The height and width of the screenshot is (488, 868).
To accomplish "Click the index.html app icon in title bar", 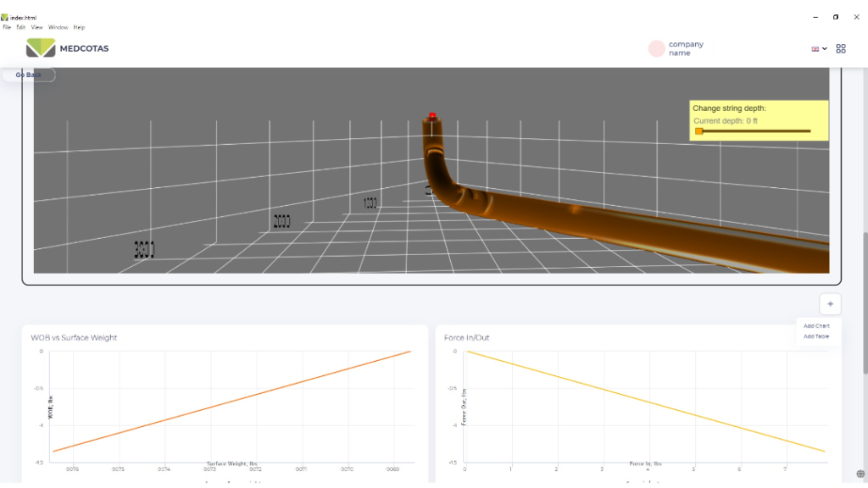I will coord(4,17).
